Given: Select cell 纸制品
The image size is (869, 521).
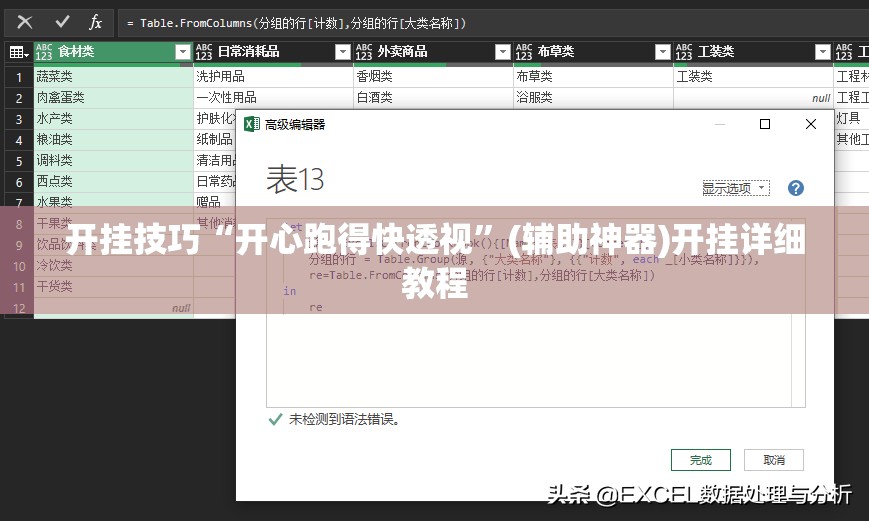Looking at the screenshot, I should (x=215, y=140).
